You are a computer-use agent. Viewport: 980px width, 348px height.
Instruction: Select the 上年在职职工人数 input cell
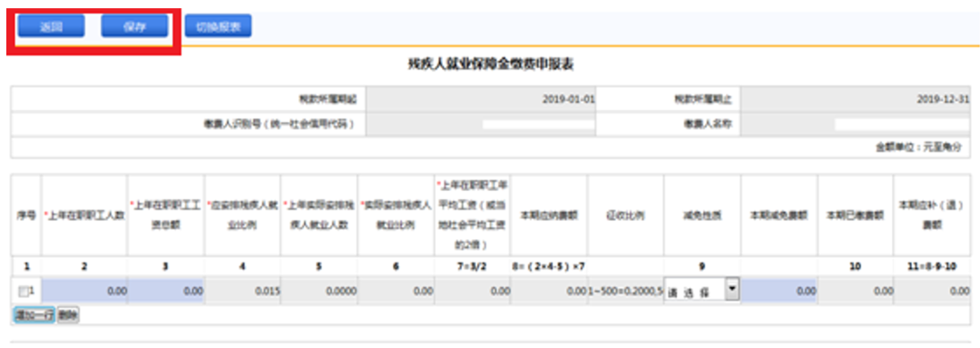pyautogui.click(x=85, y=291)
